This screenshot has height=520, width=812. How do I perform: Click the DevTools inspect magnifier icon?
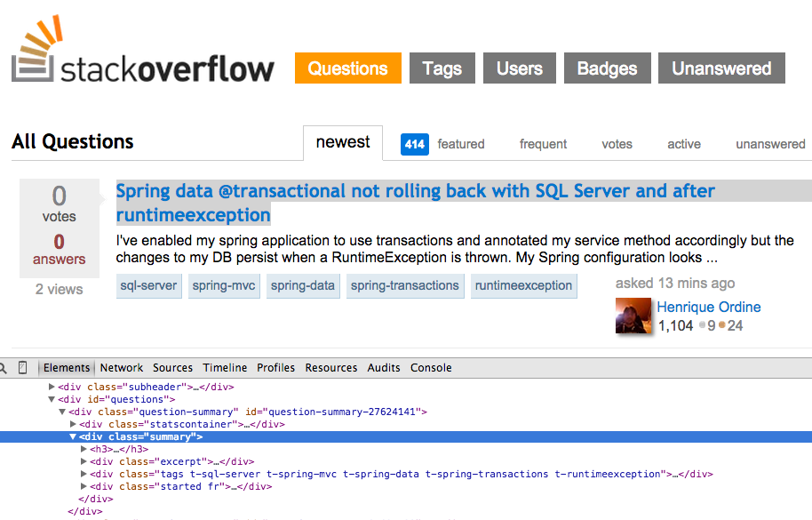coord(3,368)
